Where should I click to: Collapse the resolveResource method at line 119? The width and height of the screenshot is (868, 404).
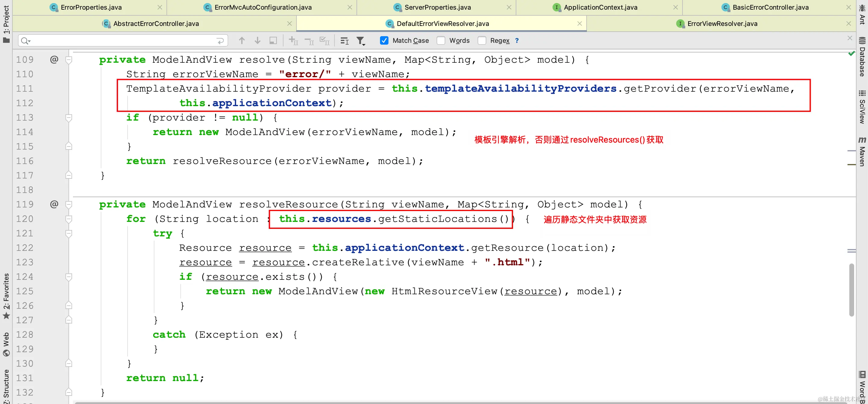69,204
